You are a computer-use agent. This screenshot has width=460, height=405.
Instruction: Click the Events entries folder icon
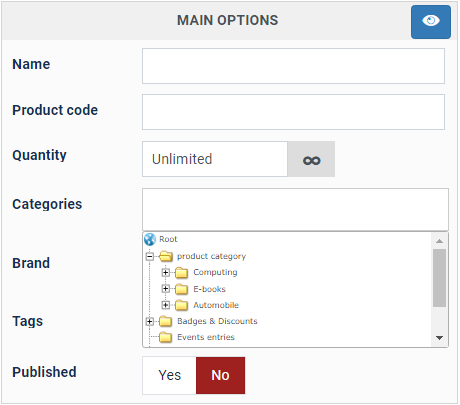coord(165,337)
